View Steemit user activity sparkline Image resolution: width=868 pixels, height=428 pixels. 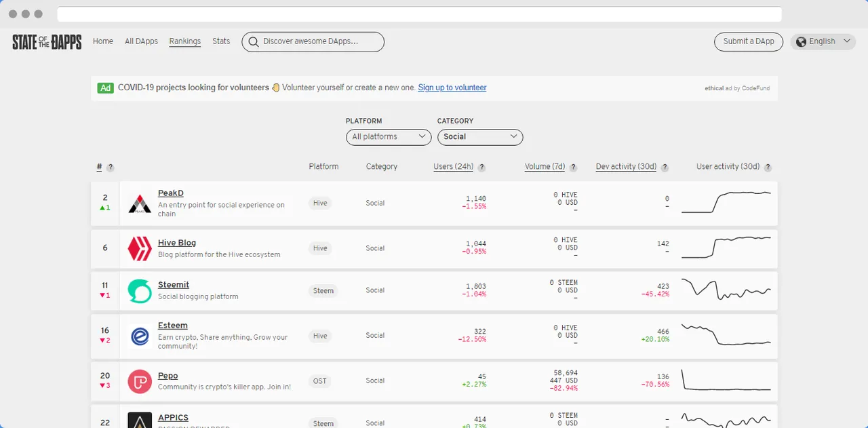726,289
